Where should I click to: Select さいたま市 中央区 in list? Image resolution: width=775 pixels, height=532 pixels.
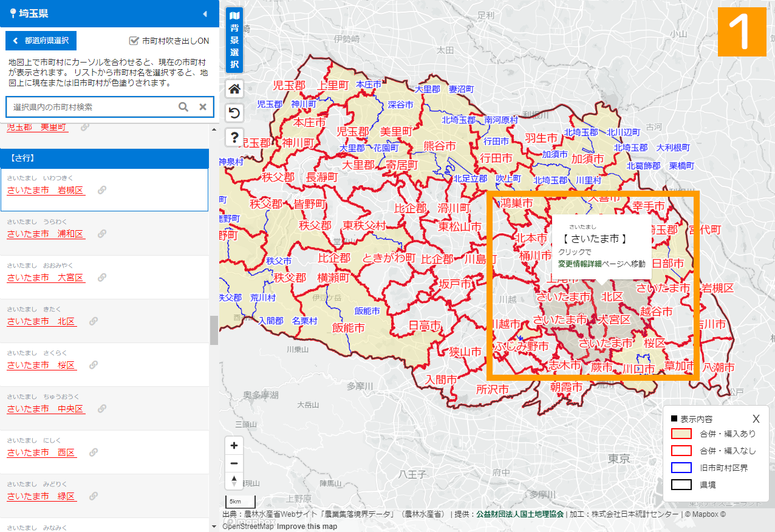[x=46, y=409]
